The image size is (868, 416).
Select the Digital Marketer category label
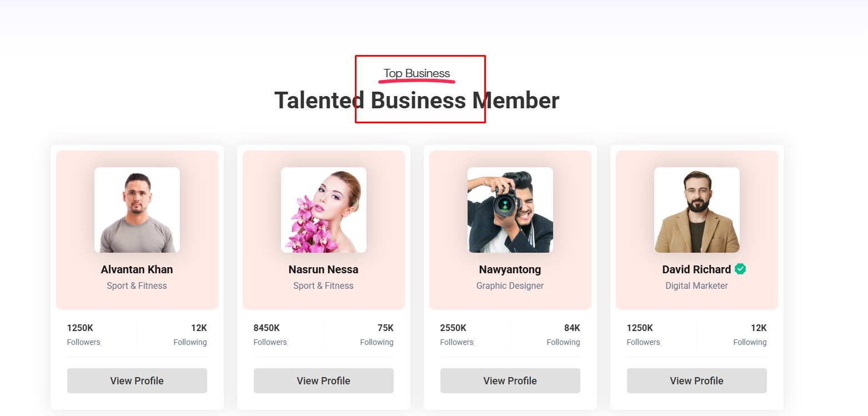(x=697, y=286)
